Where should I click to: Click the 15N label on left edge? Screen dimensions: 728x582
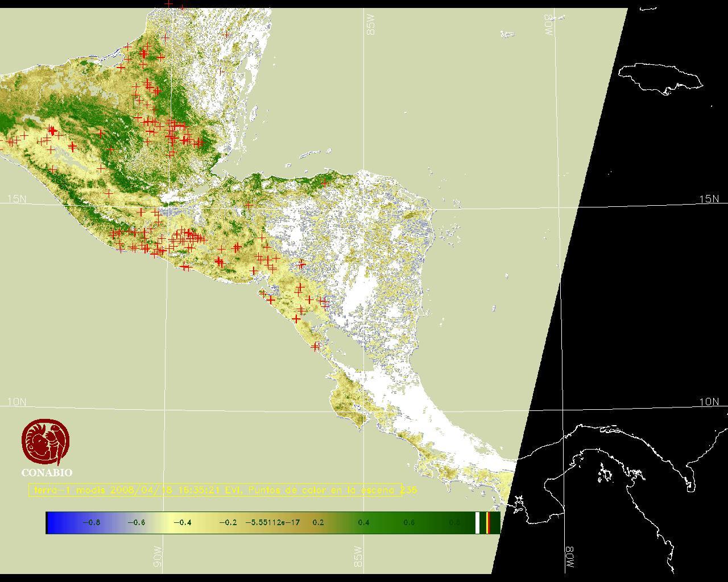tap(16, 199)
